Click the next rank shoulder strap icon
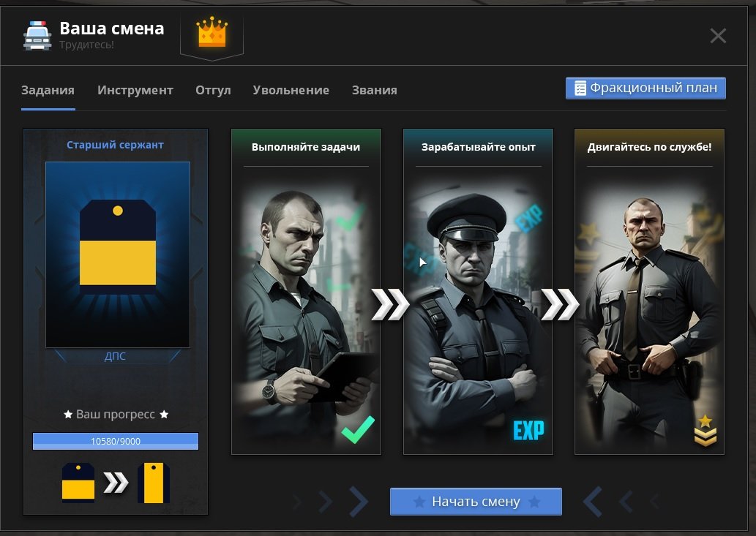This screenshot has width=756, height=536. pyautogui.click(x=153, y=483)
